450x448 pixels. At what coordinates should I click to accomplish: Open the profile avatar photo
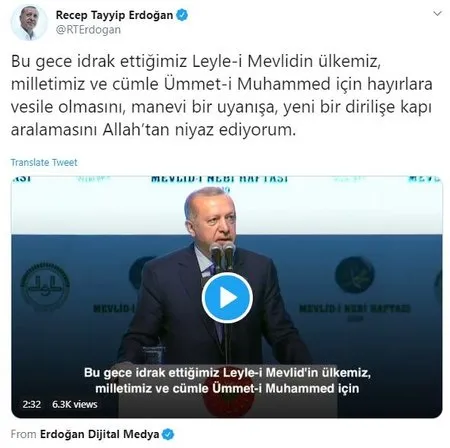(29, 23)
